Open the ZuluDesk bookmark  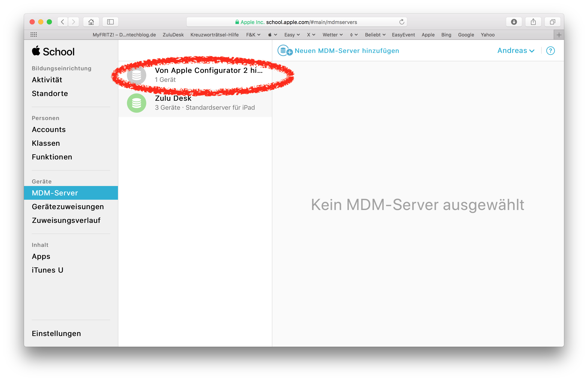[x=173, y=35]
